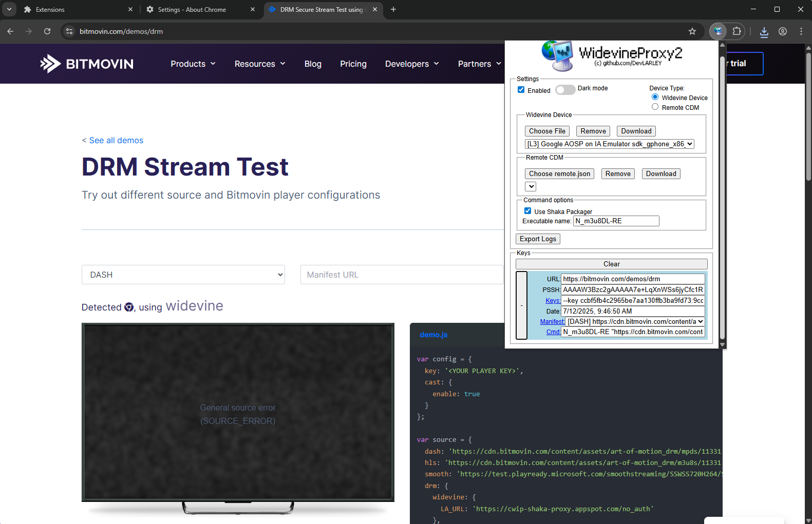The height and width of the screenshot is (524, 812).
Task: Click the Date value field
Action: tap(633, 312)
